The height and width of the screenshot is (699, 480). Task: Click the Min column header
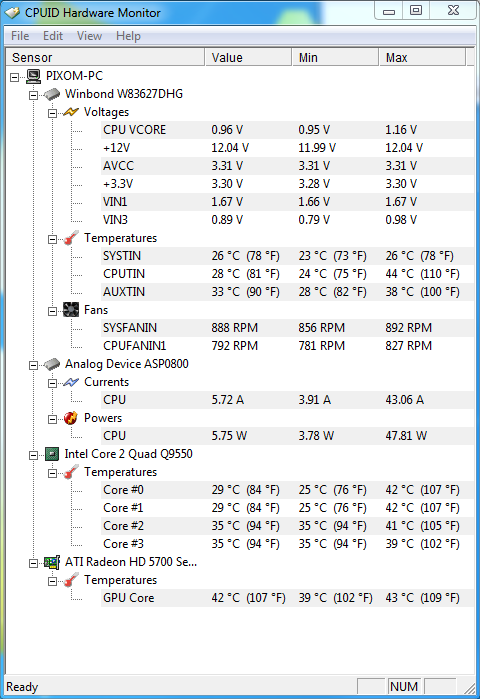[x=336, y=58]
